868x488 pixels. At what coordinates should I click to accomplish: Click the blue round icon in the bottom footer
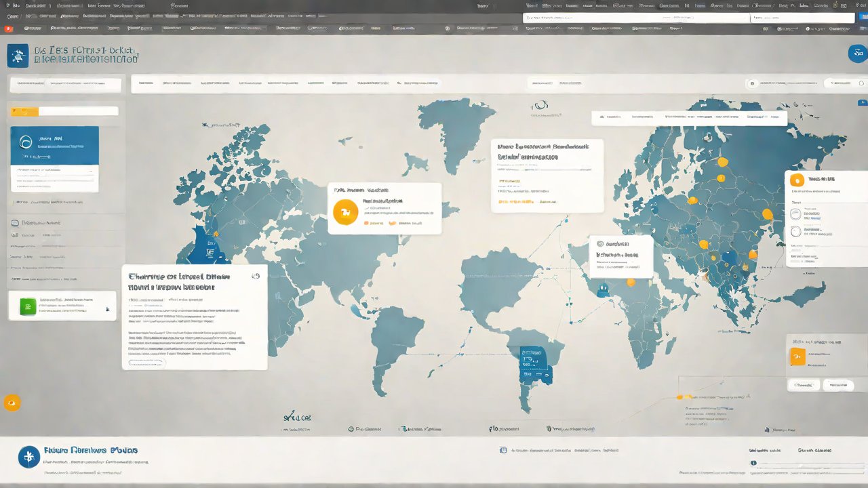tap(28, 456)
